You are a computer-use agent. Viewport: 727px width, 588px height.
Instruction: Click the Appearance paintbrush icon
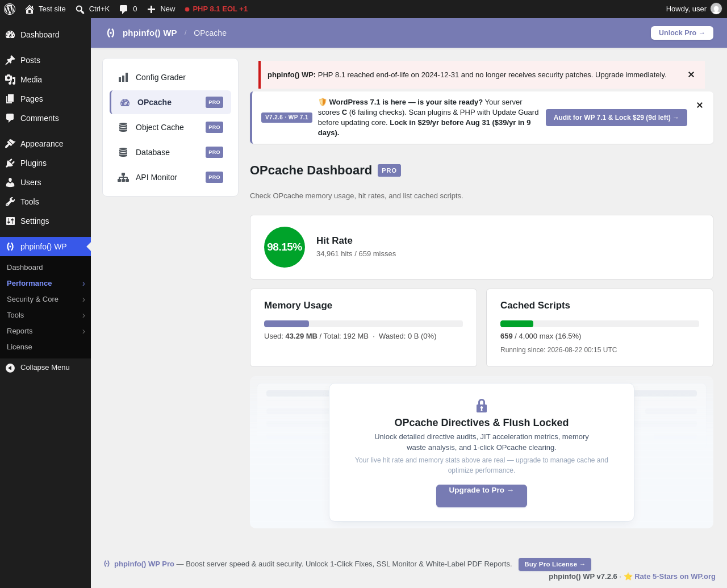(x=10, y=144)
